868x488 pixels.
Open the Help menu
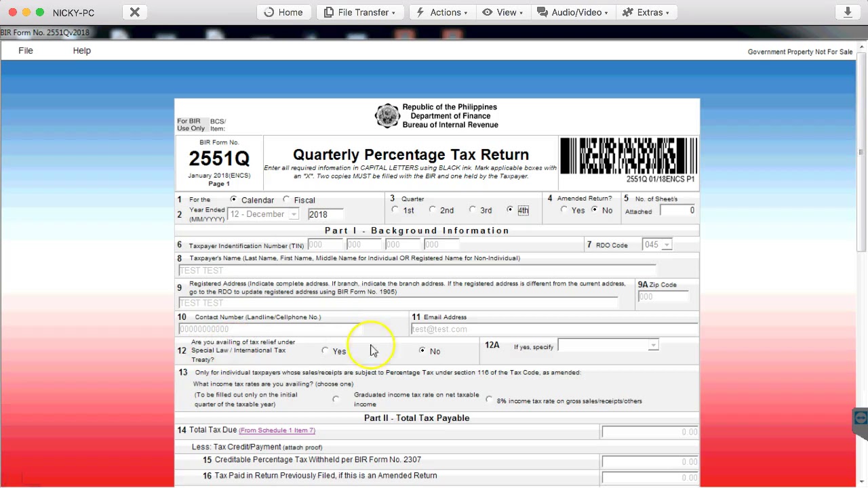pyautogui.click(x=82, y=51)
